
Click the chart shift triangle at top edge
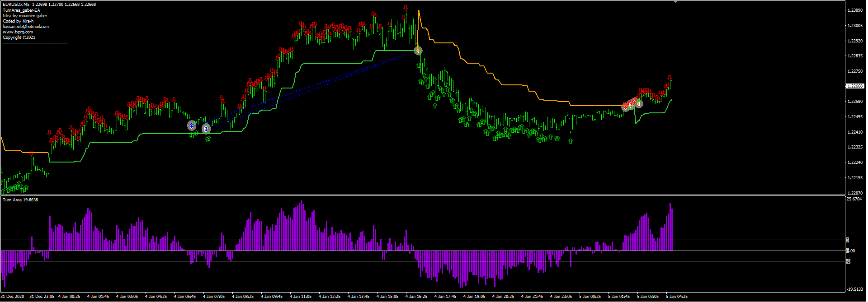click(675, 2)
